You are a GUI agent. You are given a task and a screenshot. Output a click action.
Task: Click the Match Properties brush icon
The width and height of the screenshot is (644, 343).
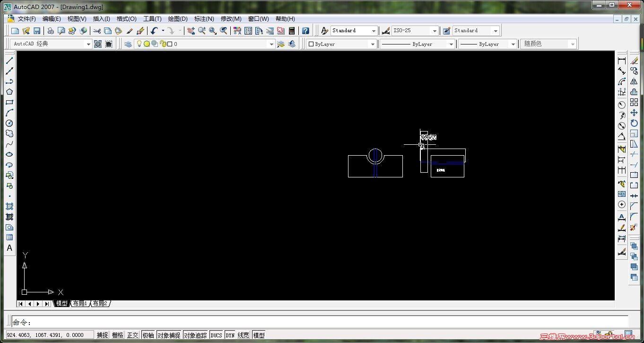coord(130,31)
